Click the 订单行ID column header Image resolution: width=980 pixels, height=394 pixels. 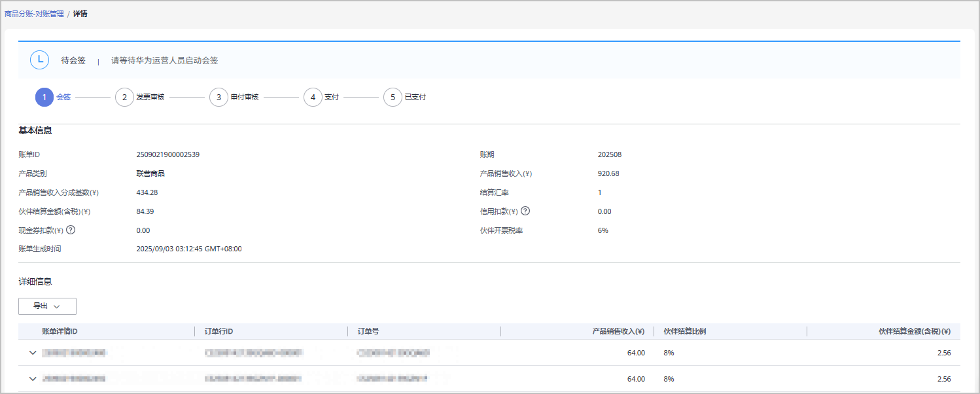pos(219,331)
